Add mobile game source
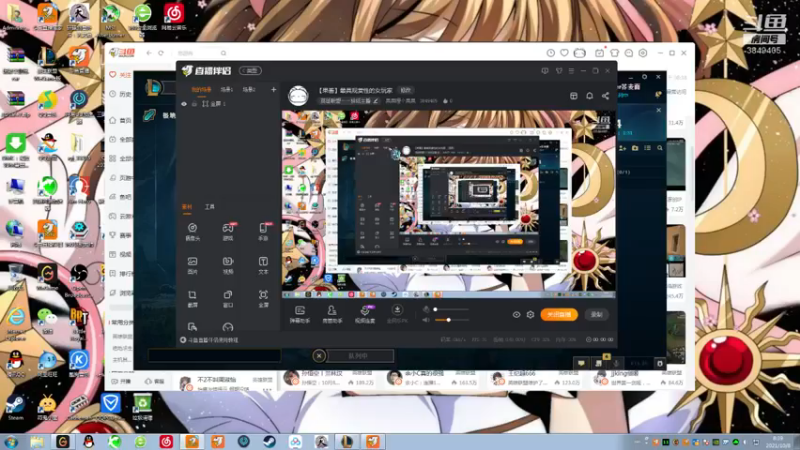This screenshot has height=450, width=800. [x=263, y=232]
